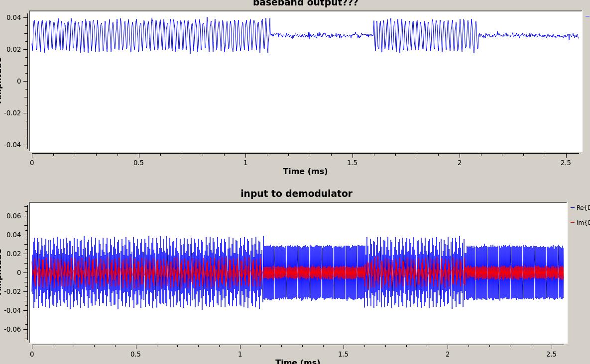Click the 0.04 tick on baseband amplitude axis

14,17
